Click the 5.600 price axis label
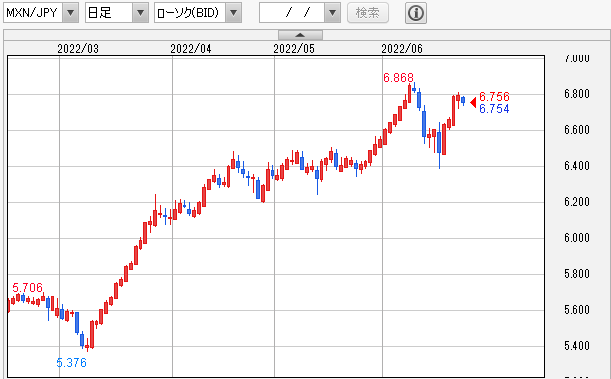The width and height of the screenshot is (611, 379). 577,309
